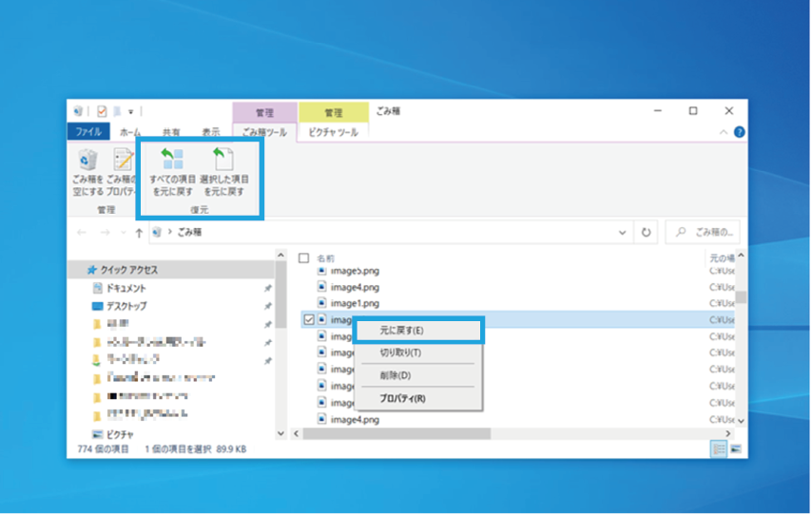This screenshot has width=812, height=514.
Task: Click the refresh button beside address bar
Action: coord(646,233)
